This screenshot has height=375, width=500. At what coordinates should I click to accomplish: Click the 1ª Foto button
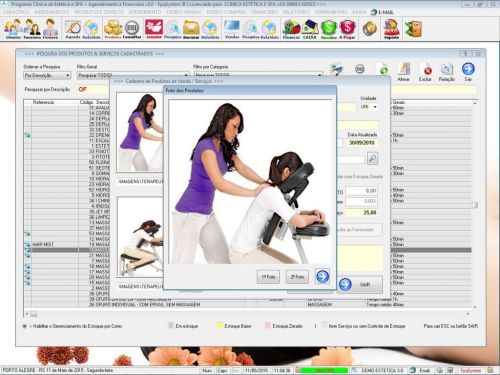[x=268, y=277]
